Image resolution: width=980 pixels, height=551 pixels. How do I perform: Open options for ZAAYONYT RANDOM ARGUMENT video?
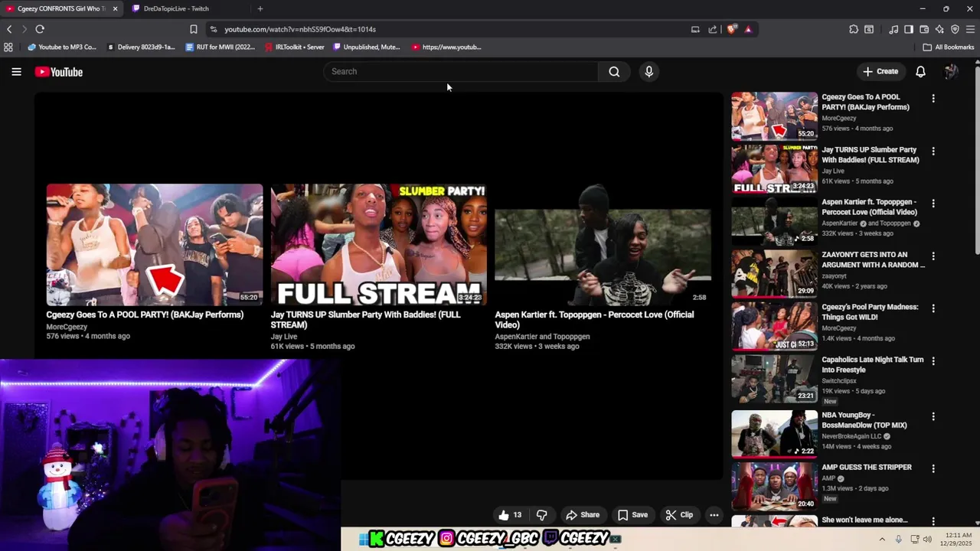[933, 256]
